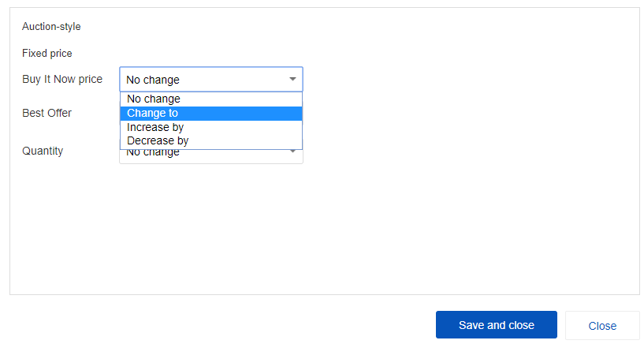Click the 'Buy It Now price' field label
Screen dimensions: 644x344
click(62, 80)
